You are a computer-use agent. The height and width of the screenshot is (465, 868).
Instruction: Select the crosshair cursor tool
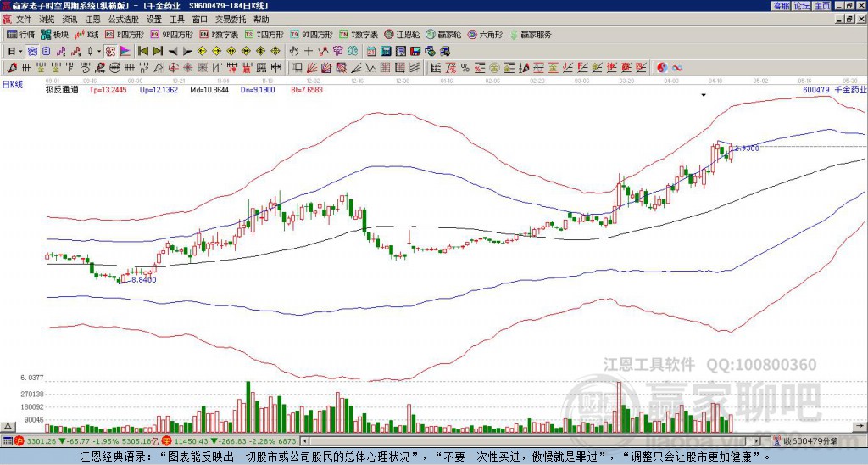[309, 52]
